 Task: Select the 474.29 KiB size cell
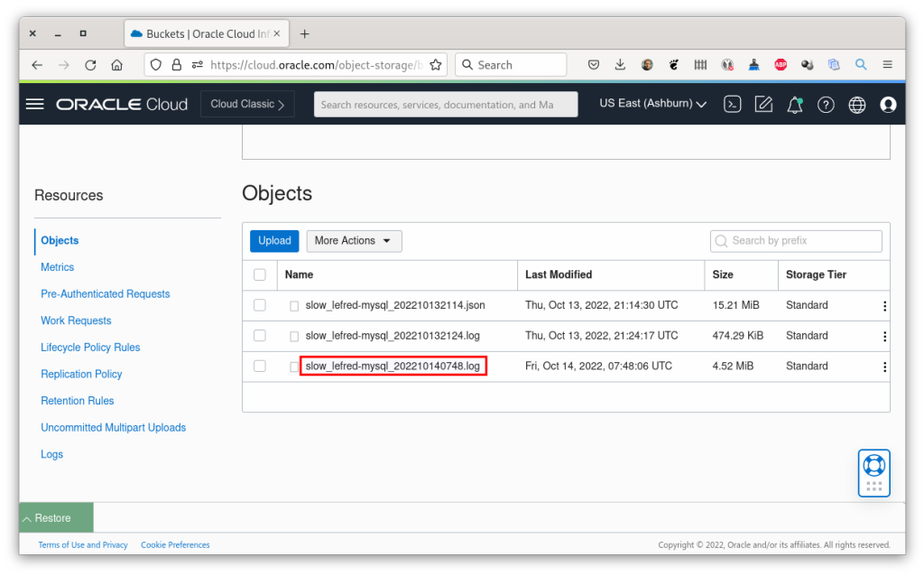pyautogui.click(x=738, y=336)
